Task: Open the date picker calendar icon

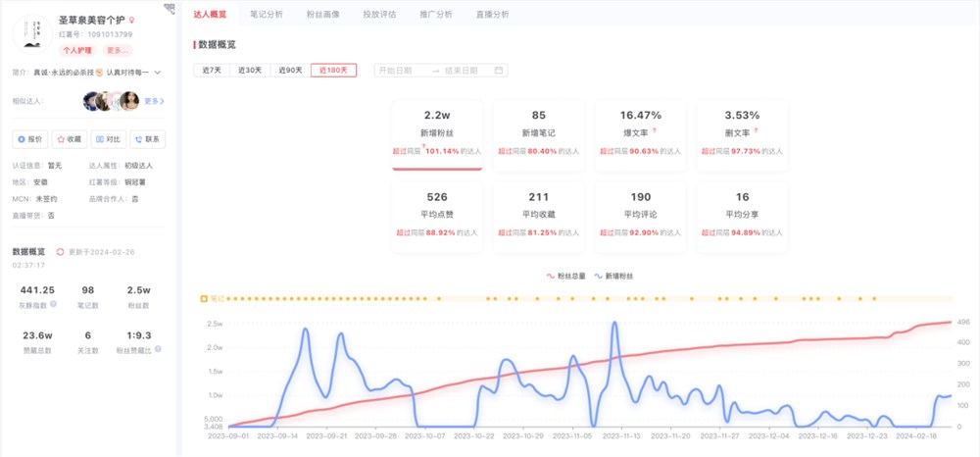Action: 499,71
